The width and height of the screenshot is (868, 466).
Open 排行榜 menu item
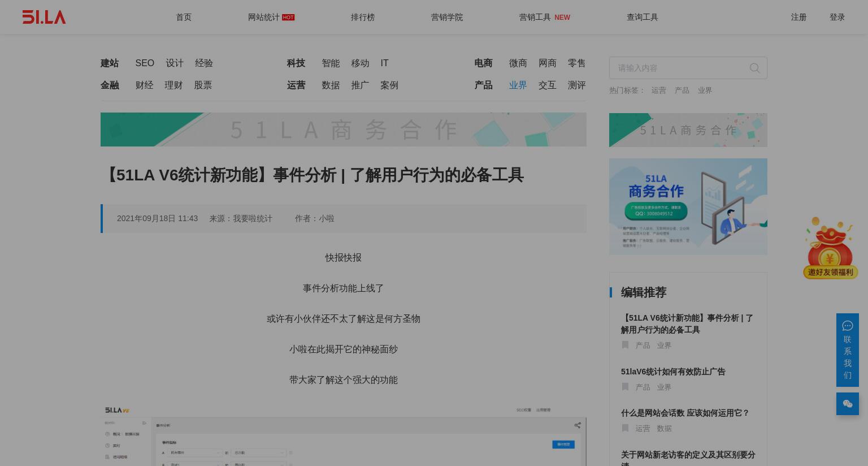tap(363, 17)
